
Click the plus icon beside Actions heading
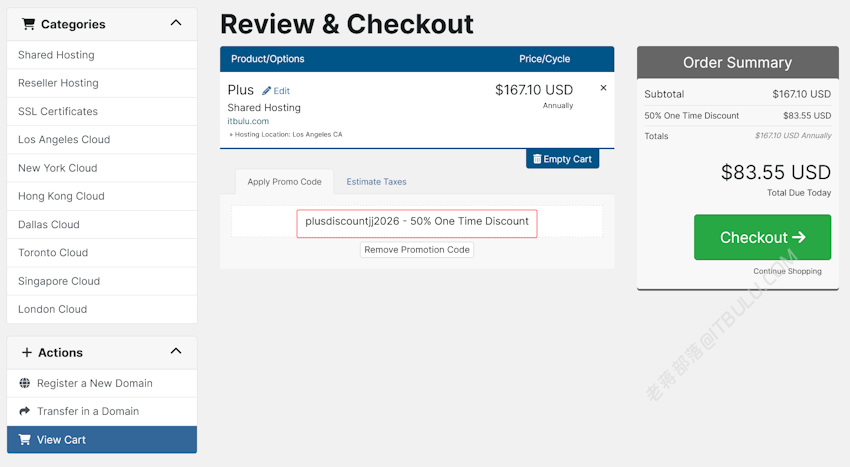27,353
